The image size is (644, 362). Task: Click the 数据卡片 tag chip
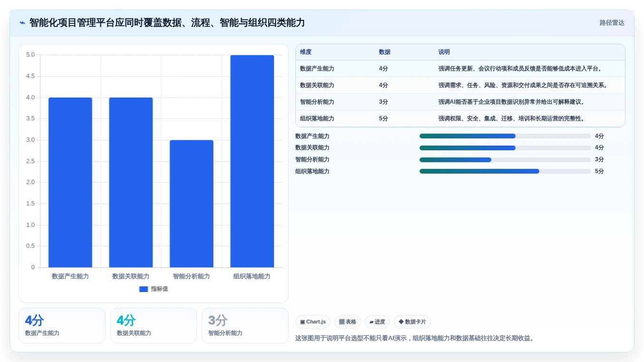tap(412, 322)
